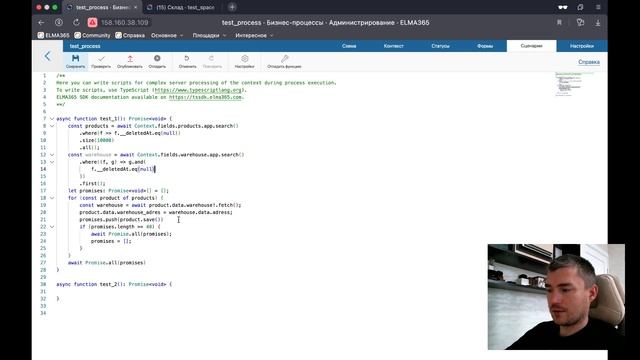640x360 pixels.
Task: Click line 17 let promises declaration
Action: click(x=118, y=191)
